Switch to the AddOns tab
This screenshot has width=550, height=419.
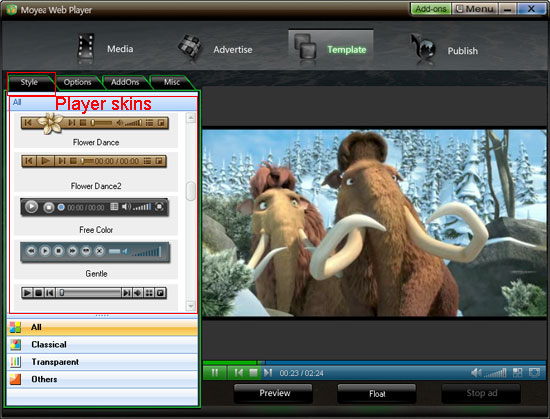(125, 82)
